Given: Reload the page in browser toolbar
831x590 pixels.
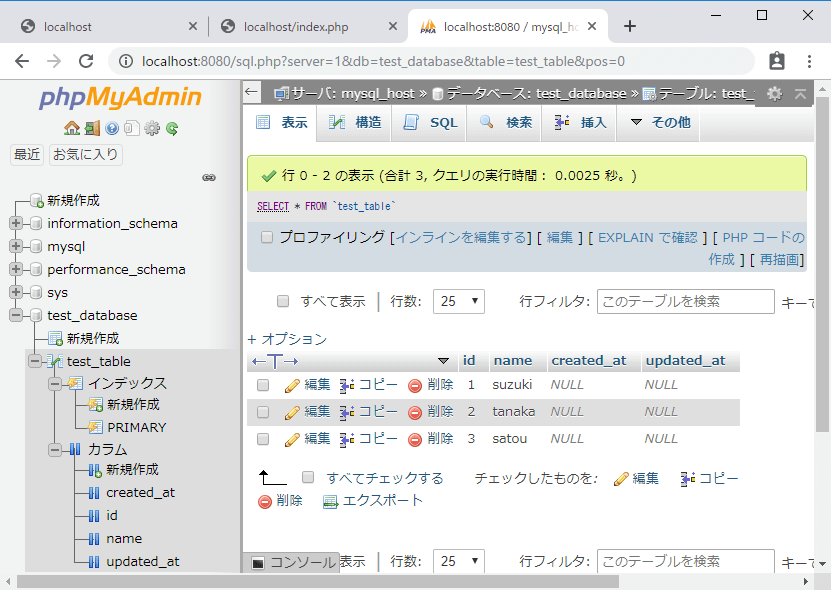Looking at the screenshot, I should tap(86, 61).
